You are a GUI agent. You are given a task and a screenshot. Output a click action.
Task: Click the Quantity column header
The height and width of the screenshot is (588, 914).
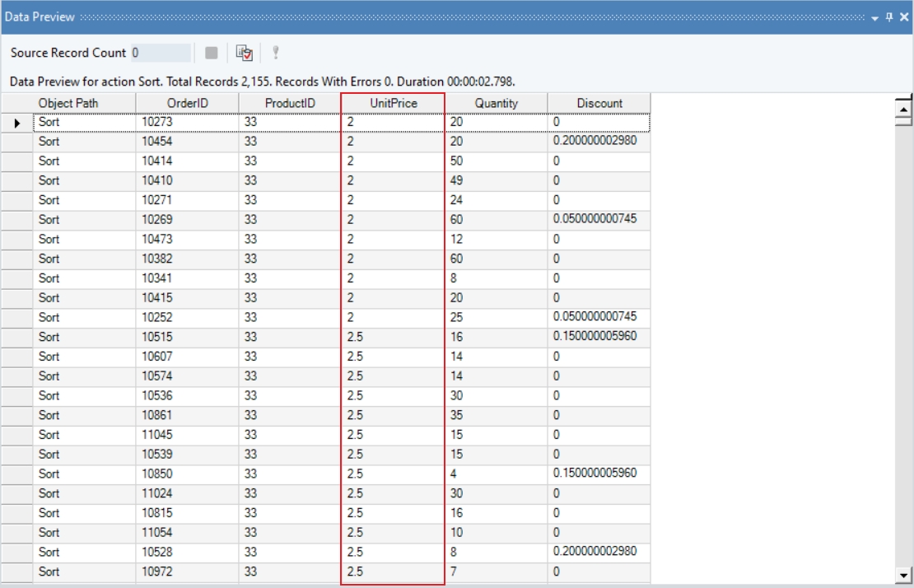tap(497, 103)
